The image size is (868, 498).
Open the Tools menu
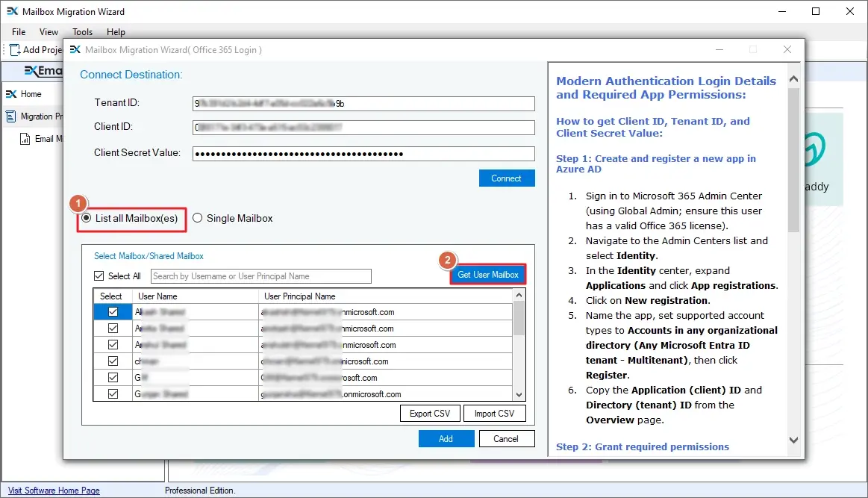point(82,32)
